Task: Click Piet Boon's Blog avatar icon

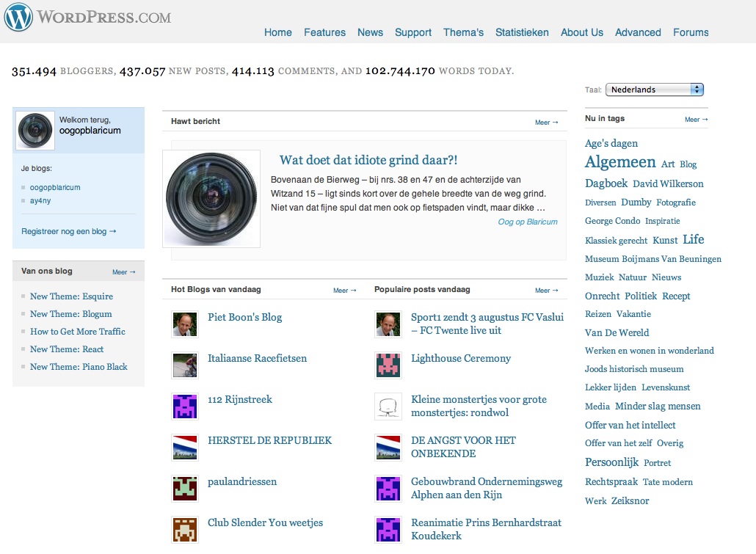Action: pos(185,324)
